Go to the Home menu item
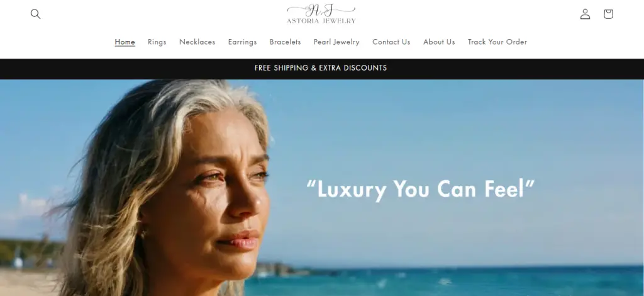Viewport: 644px width, 296px height. (x=125, y=42)
